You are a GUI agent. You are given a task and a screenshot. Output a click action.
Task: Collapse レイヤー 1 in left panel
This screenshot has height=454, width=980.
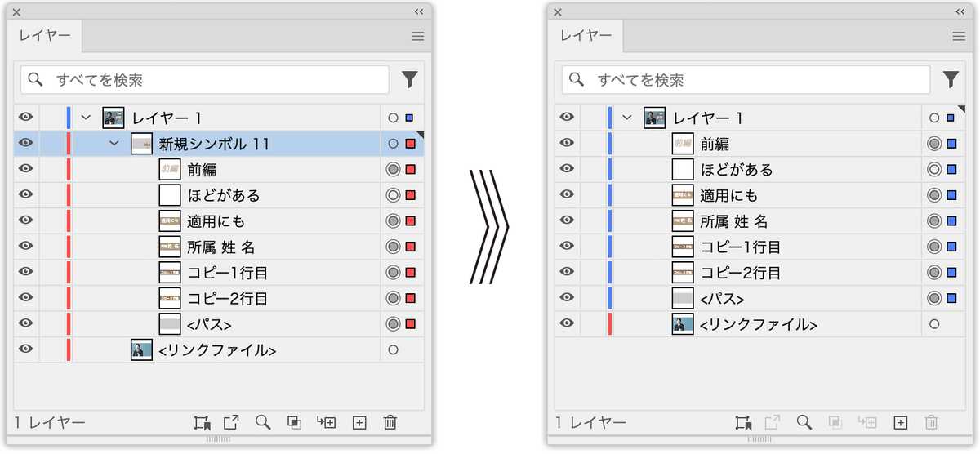click(86, 118)
